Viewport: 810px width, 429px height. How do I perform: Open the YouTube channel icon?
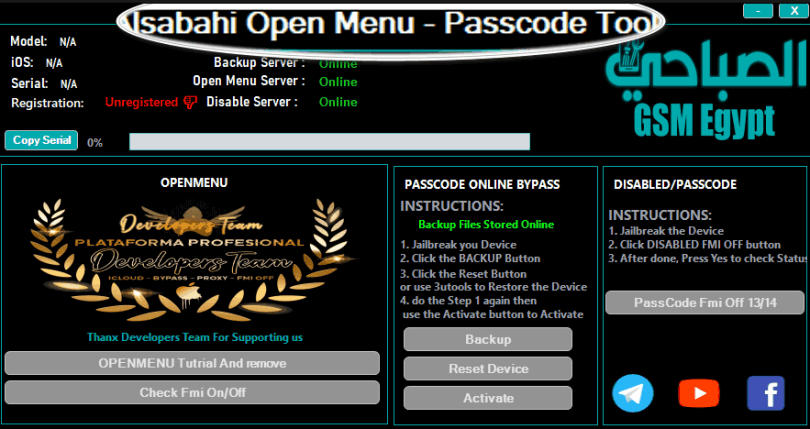point(698,393)
